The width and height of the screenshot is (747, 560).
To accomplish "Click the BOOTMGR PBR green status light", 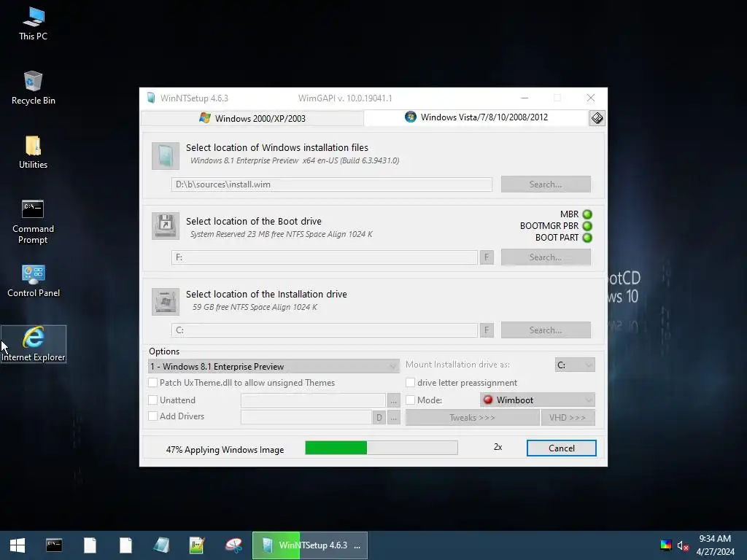I will click(587, 226).
